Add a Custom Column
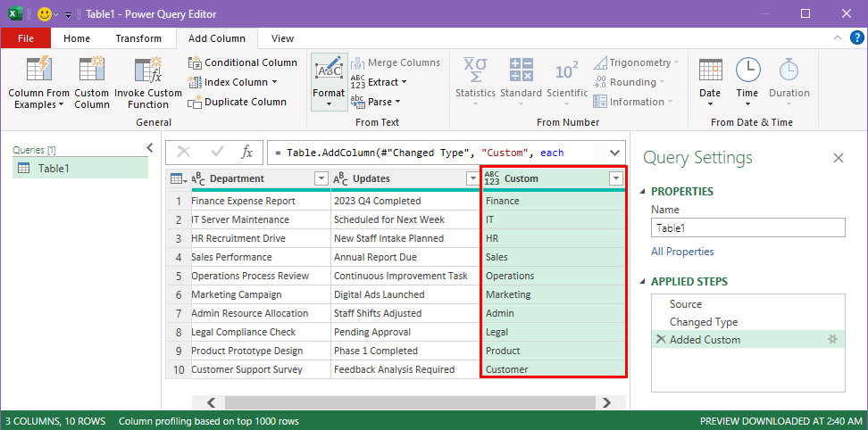868x430 pixels. (92, 83)
